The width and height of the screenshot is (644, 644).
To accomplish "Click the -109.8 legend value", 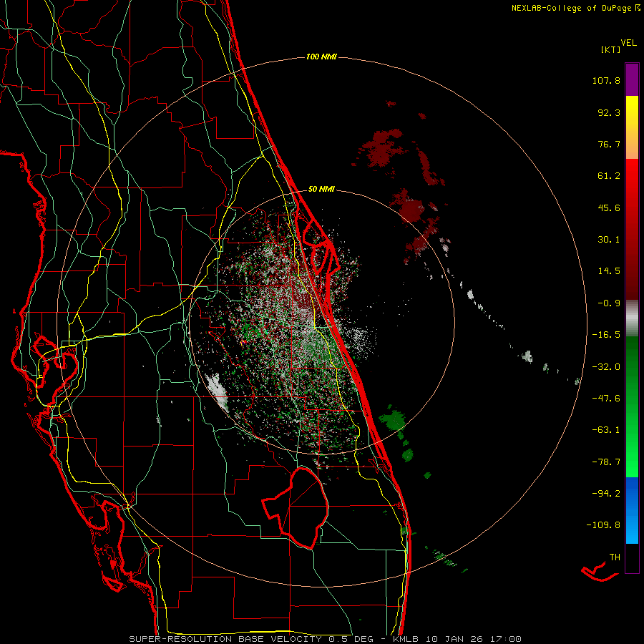I will click(603, 525).
